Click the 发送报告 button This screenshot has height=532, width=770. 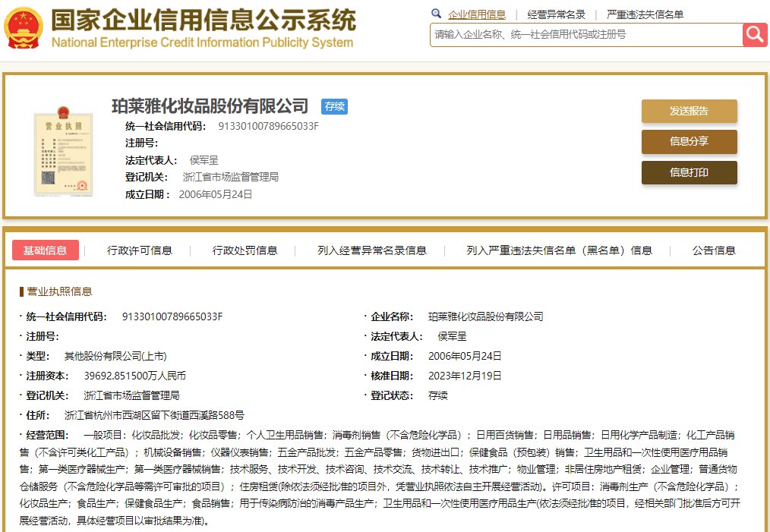[x=689, y=111]
